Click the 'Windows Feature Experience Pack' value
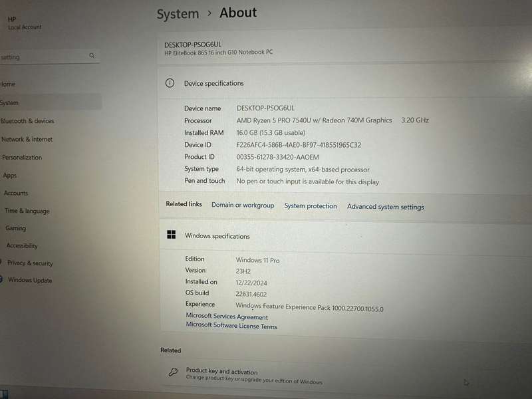532x399 pixels. 309,307
